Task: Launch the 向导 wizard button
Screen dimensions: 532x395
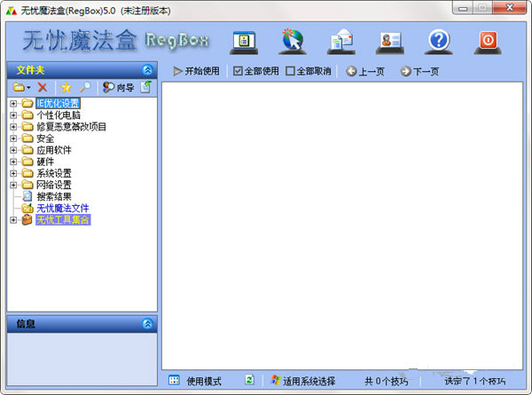Action: click(x=119, y=87)
